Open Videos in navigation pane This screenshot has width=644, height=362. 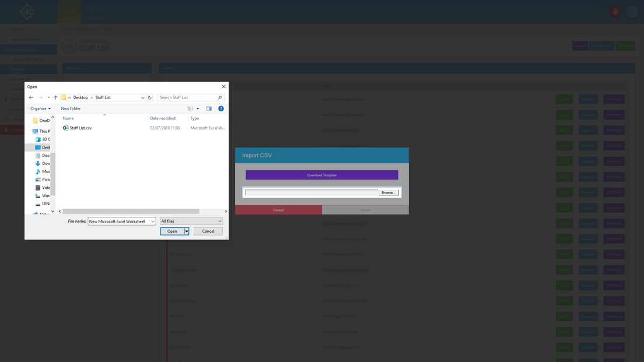43,188
